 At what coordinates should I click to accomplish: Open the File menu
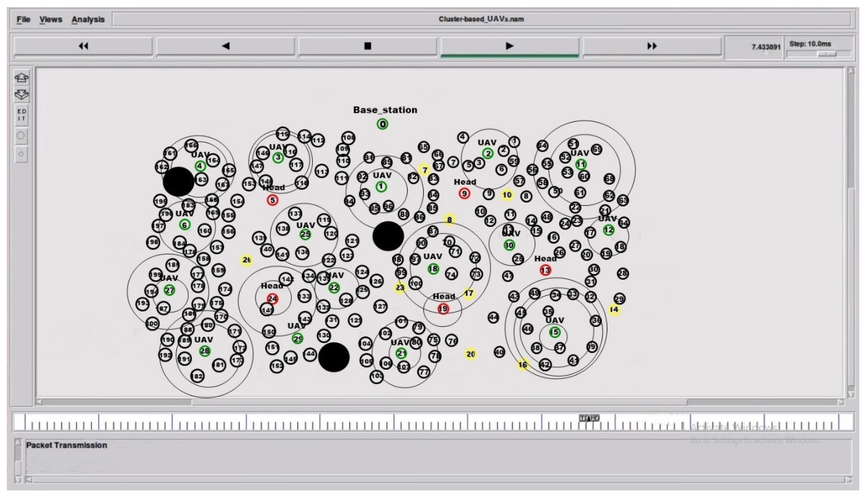23,19
